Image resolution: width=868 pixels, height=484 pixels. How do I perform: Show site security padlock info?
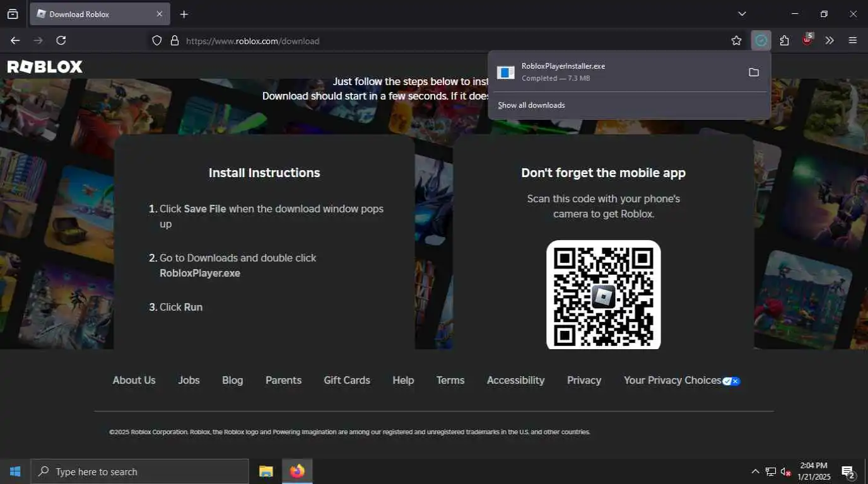click(x=175, y=41)
